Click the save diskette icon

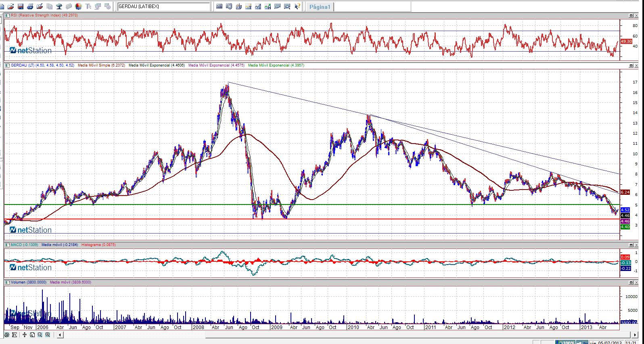click(x=20, y=6)
